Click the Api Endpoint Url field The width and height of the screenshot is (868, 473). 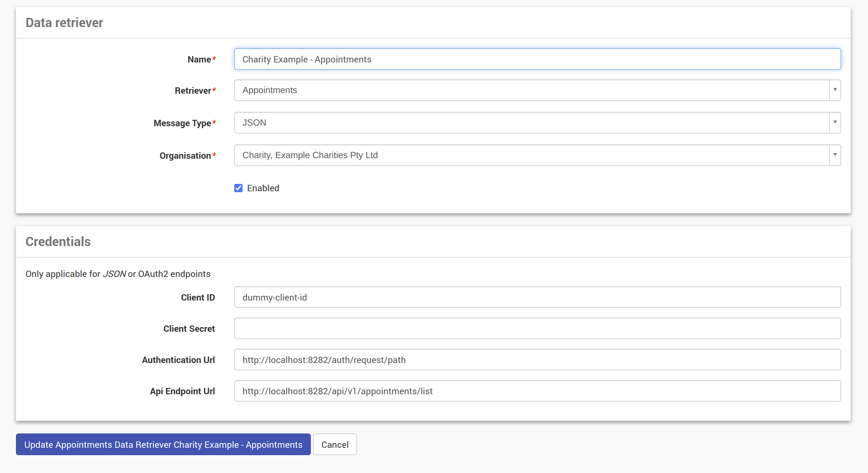point(537,391)
